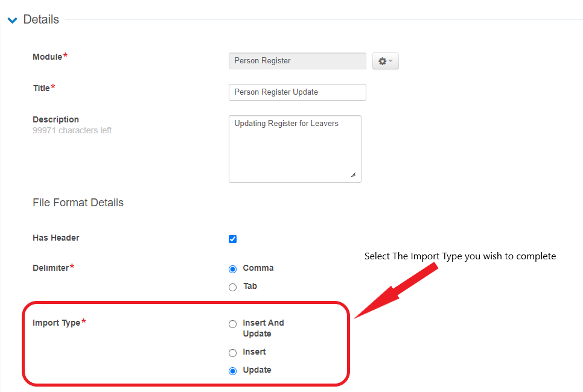Click the Person Register module field
Viewport: 583px width, 392px height.
(297, 61)
